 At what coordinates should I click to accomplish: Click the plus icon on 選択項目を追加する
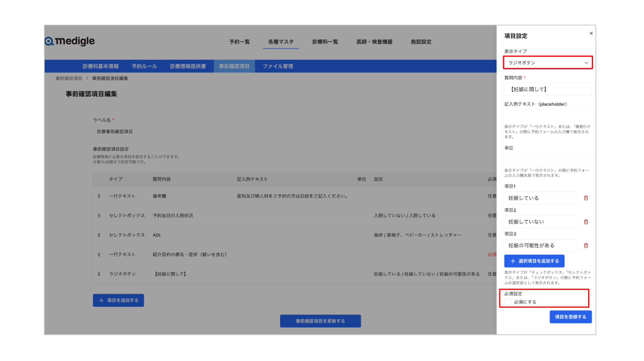point(513,261)
